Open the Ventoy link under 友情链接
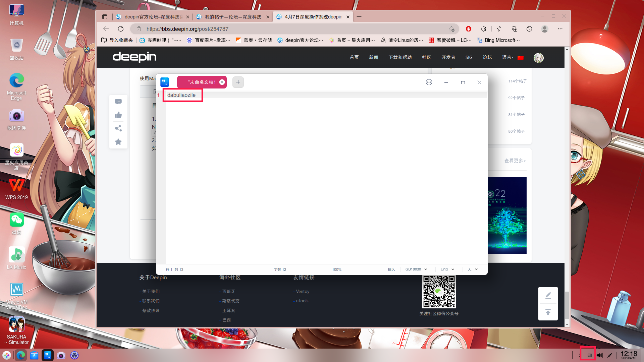The width and height of the screenshot is (644, 362). tap(302, 291)
